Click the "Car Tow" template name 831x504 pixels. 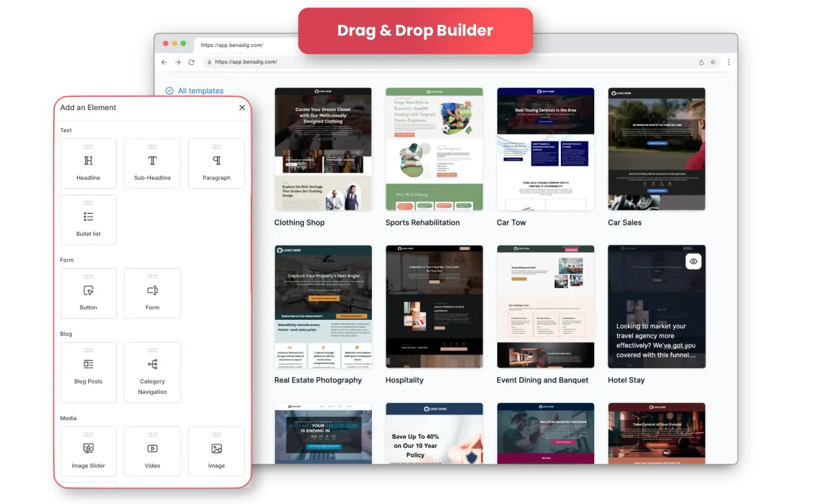[x=511, y=223]
